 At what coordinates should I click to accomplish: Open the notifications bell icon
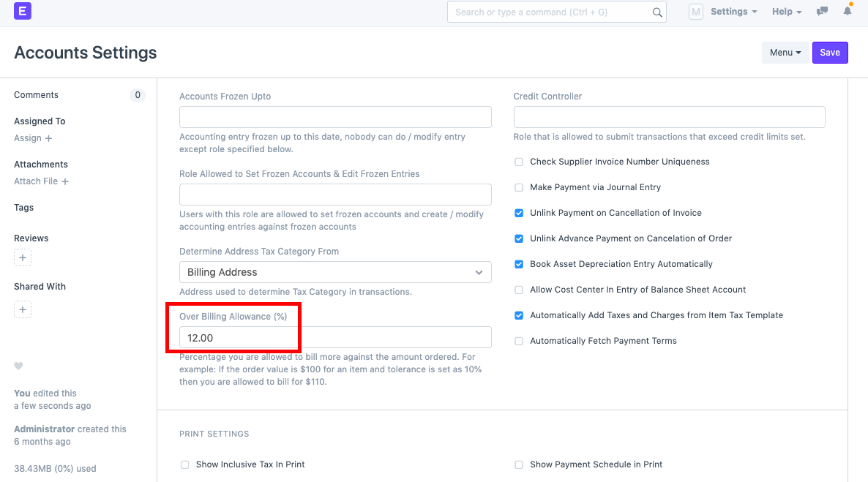click(x=848, y=12)
